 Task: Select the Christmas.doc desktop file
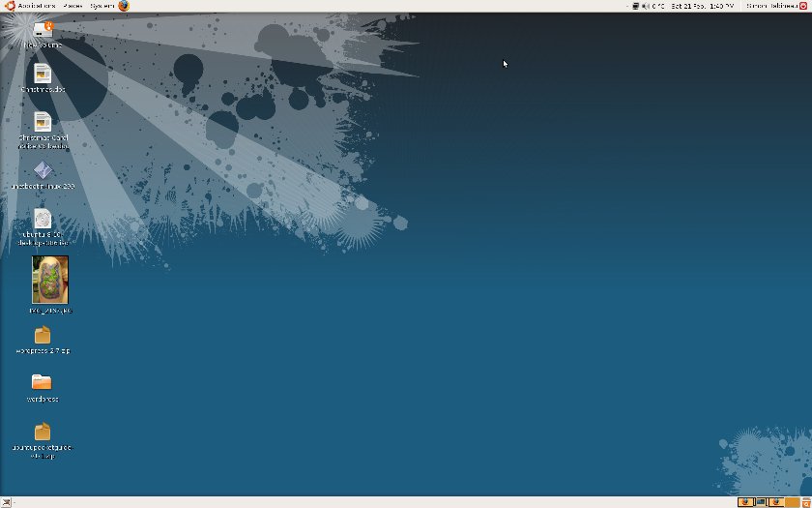coord(43,74)
